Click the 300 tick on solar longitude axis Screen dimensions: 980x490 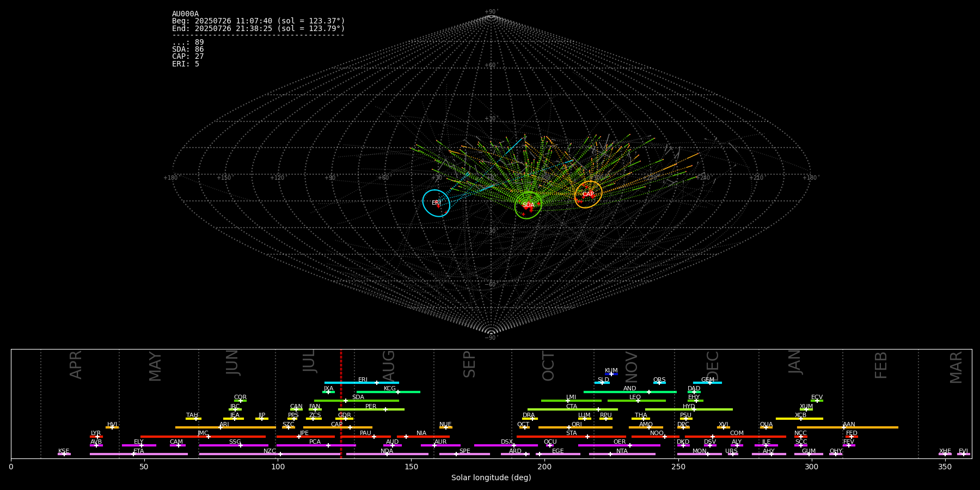pyautogui.click(x=812, y=467)
